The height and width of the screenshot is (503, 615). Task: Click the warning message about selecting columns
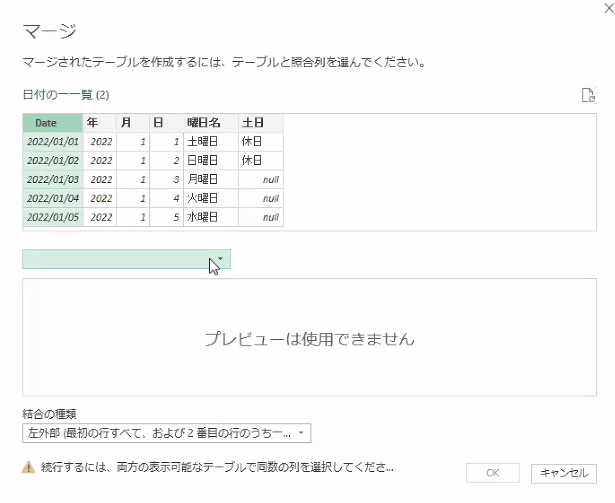(x=217, y=467)
